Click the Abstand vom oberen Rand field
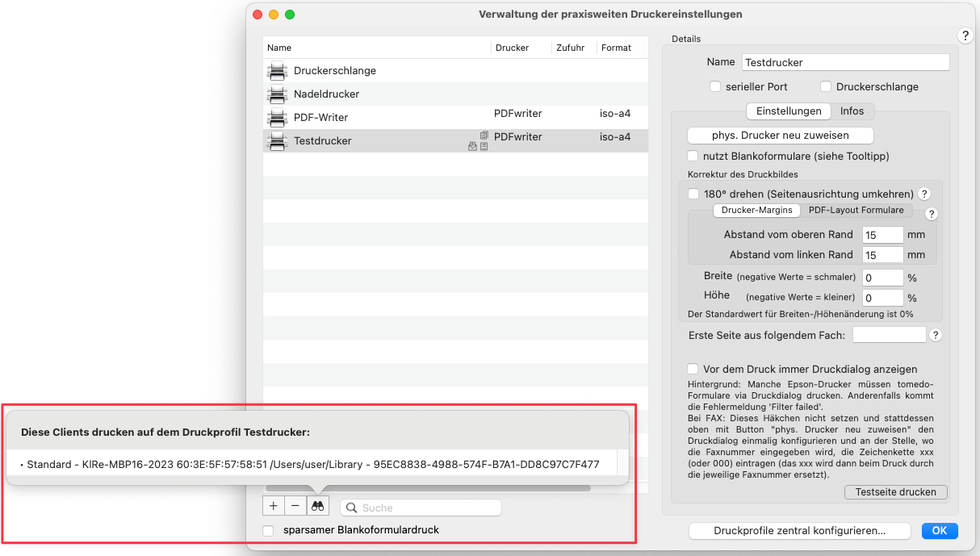Screen dimensions: 980x556 (x=882, y=235)
